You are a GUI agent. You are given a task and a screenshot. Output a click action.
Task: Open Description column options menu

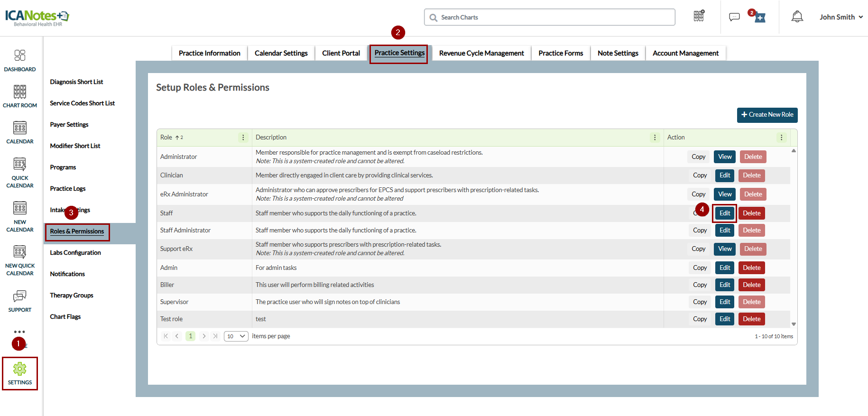click(x=655, y=138)
